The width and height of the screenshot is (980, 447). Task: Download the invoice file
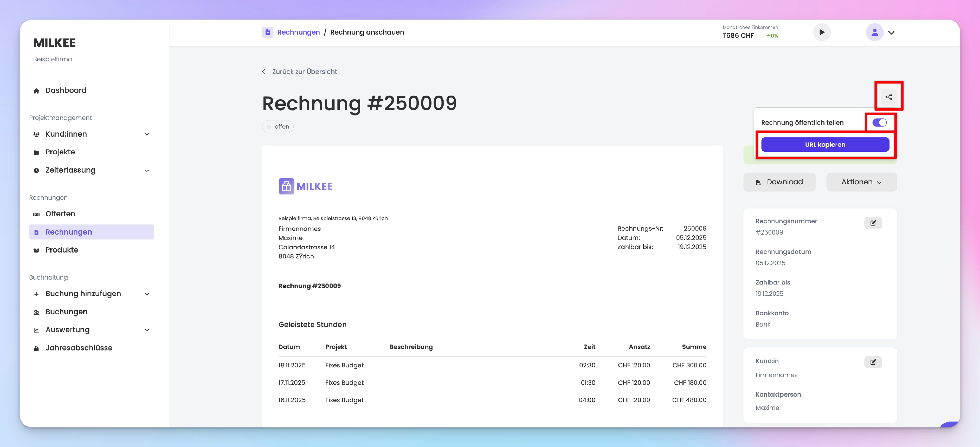(x=779, y=182)
